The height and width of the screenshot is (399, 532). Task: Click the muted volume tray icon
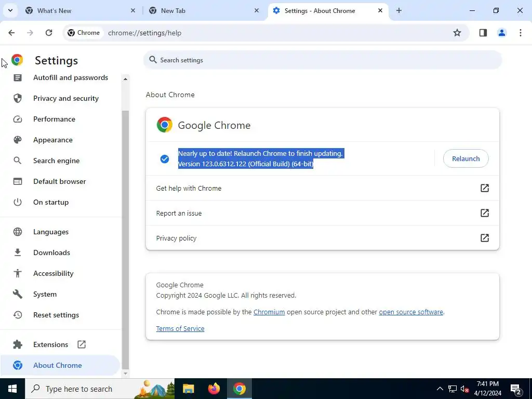point(465,389)
